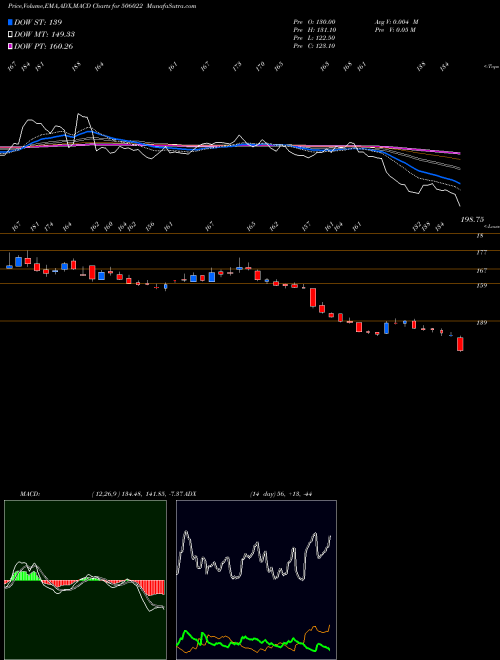
Task: Click the 'DOW ST: 139' legend label
Action: 38,22
